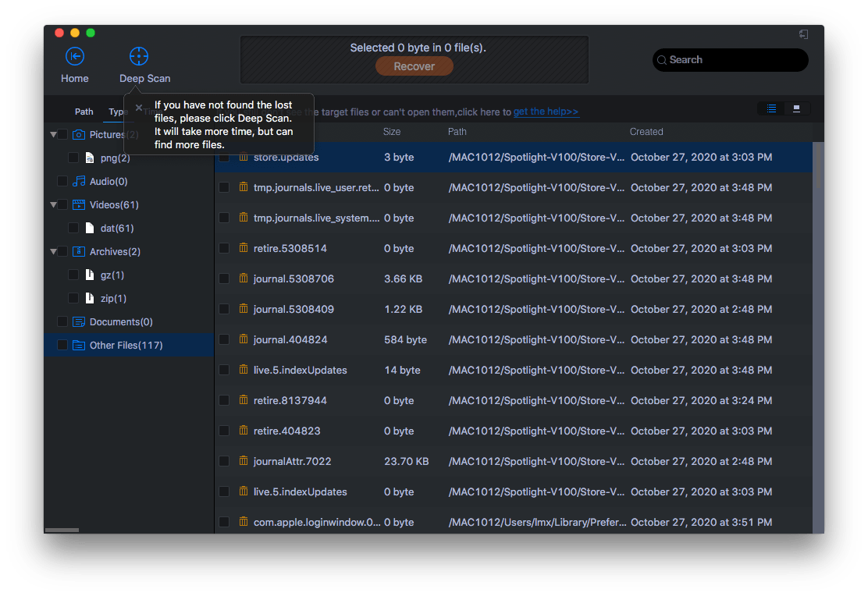Collapse the Archives category tree
The width and height of the screenshot is (868, 596).
53,252
